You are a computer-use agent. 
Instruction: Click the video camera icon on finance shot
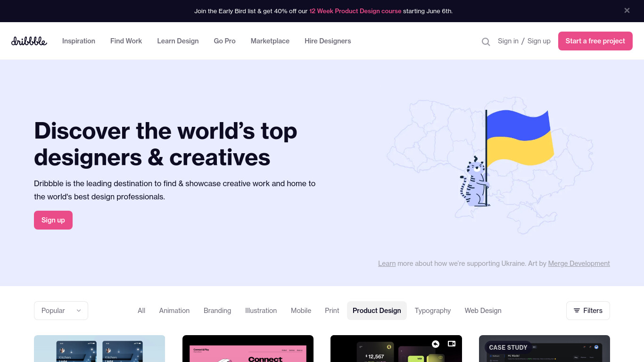pos(452,344)
